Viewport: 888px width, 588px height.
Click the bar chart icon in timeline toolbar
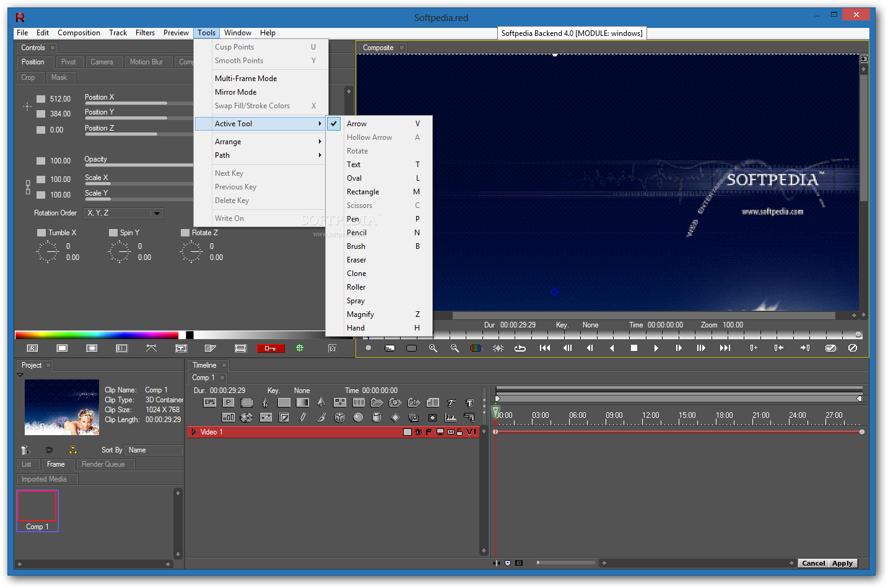coord(228,417)
